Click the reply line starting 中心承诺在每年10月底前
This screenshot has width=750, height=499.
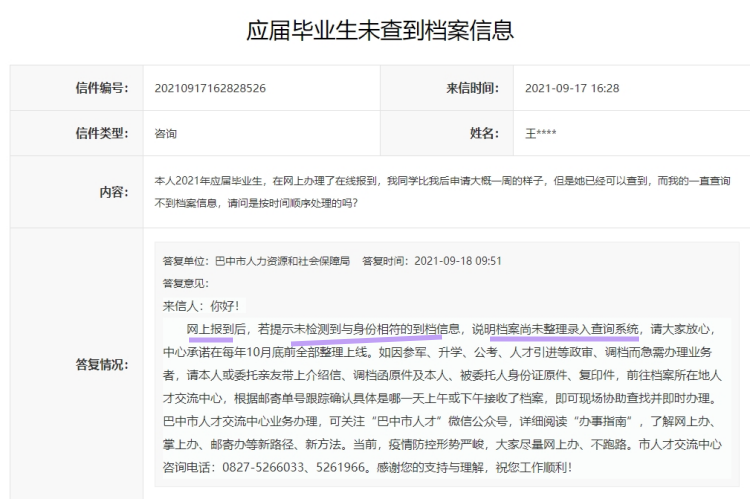click(x=437, y=353)
